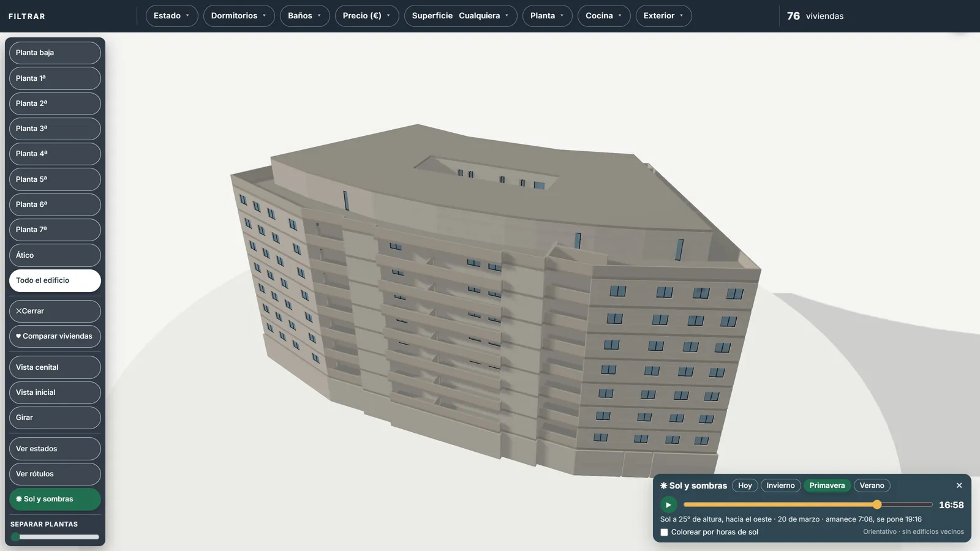Show Planta baja floor
This screenshot has width=980, height=551.
[55, 53]
